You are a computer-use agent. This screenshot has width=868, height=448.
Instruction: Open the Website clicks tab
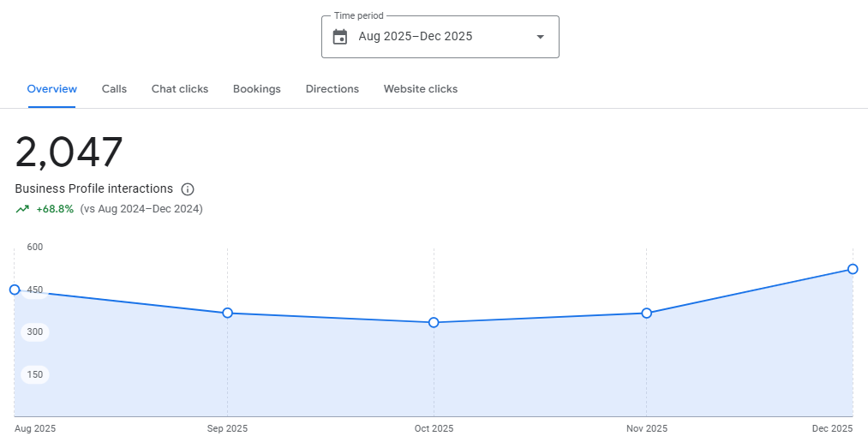[x=421, y=89]
